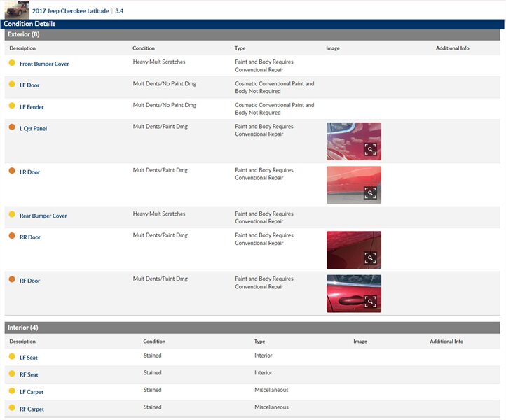Click the Exterior Condition column header
Screen dimensions: 506x420
144,48
